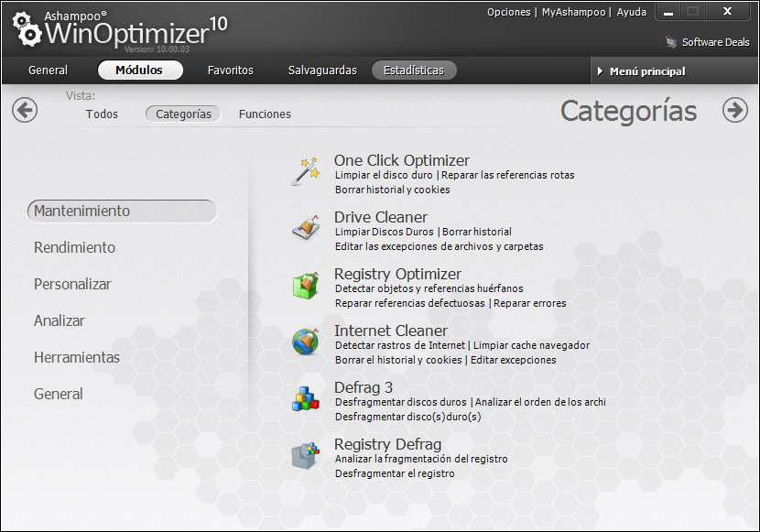Click the Registry Optimizer green cube icon

[x=306, y=285]
